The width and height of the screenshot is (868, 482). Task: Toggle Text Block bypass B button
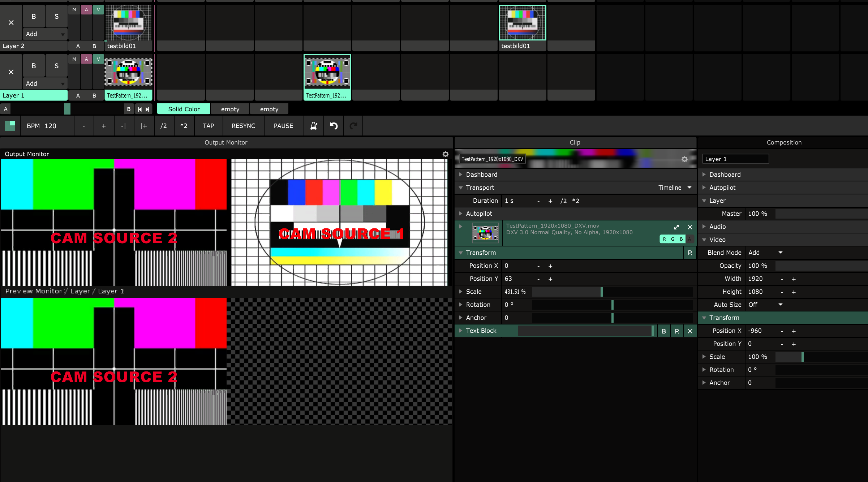[664, 331]
